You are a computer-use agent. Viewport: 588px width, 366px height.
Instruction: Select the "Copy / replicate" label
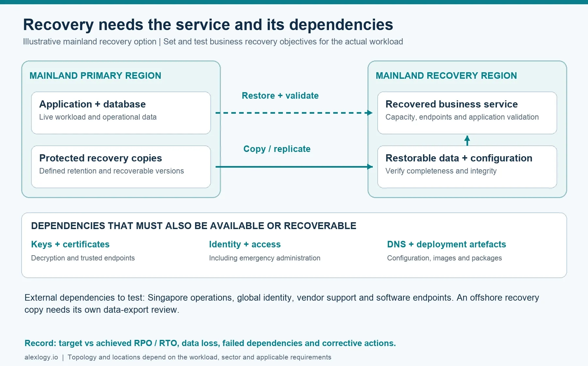click(277, 149)
